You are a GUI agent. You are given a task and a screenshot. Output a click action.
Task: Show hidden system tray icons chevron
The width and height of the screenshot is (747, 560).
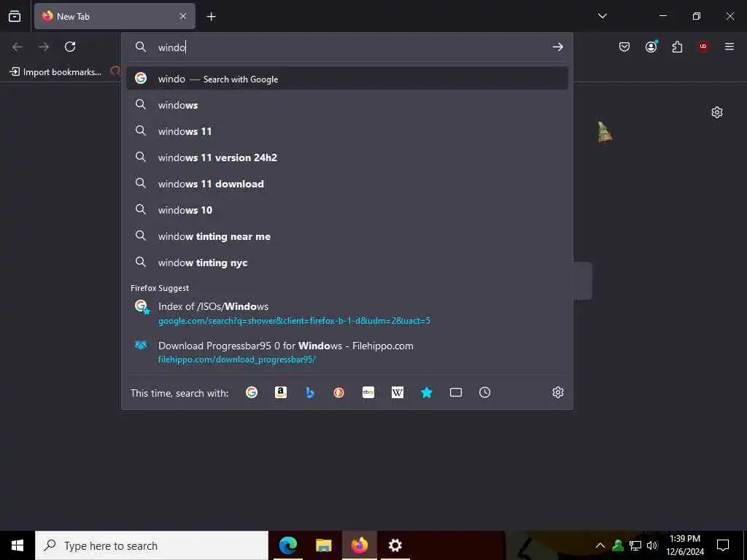point(600,545)
